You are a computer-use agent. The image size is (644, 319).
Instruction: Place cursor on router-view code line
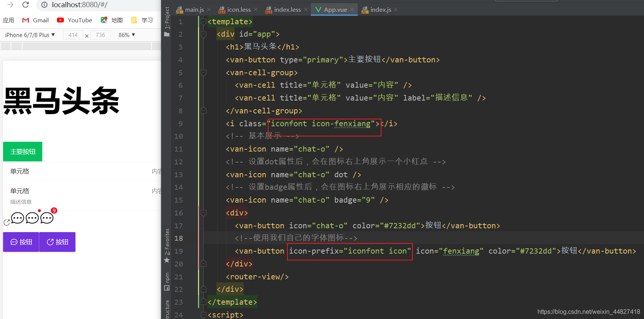click(x=257, y=277)
